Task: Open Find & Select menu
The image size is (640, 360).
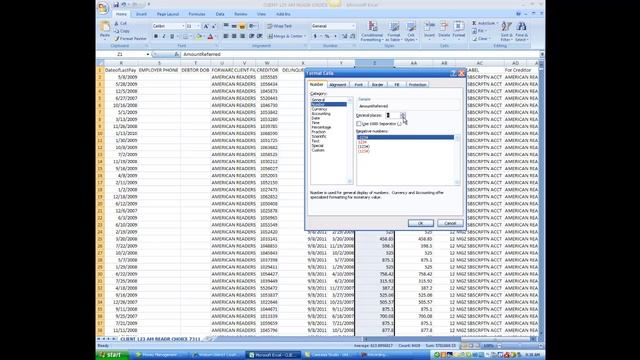Action: [521, 31]
